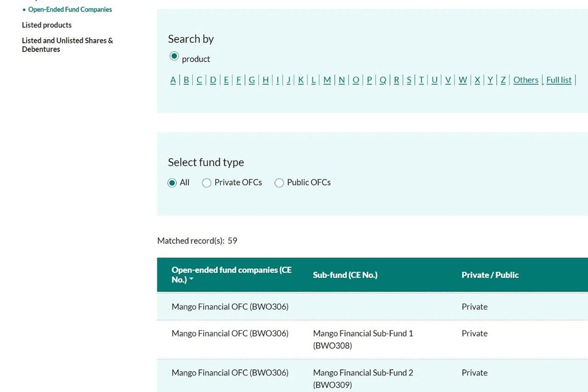Click the Sub-fund (CE No.) column header
The width and height of the screenshot is (588, 392).
(345, 275)
